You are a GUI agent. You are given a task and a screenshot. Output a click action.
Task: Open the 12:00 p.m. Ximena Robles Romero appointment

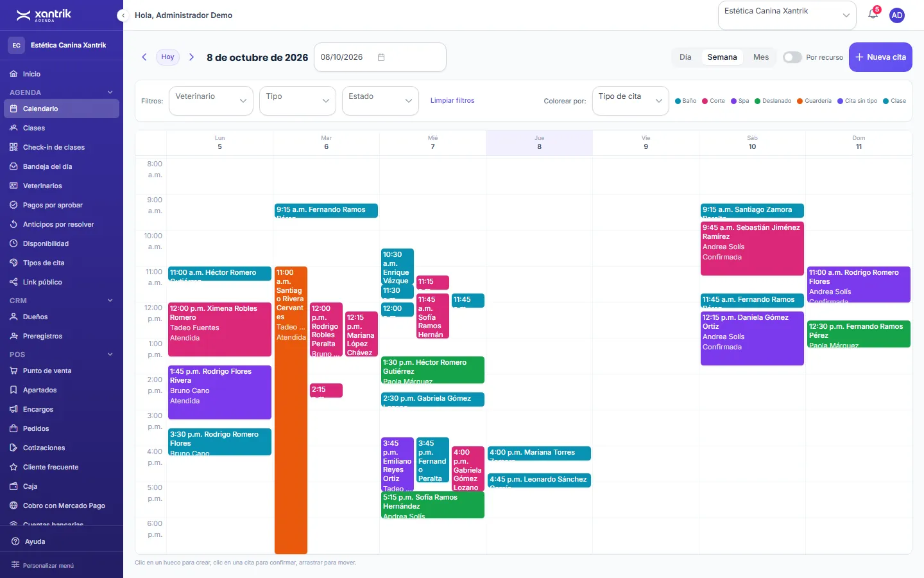(x=219, y=329)
